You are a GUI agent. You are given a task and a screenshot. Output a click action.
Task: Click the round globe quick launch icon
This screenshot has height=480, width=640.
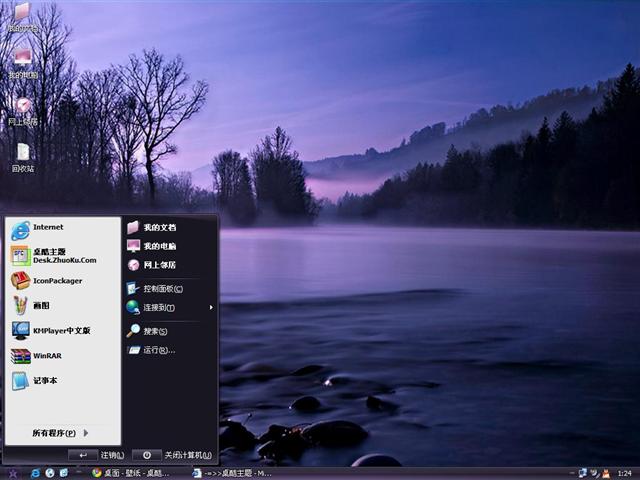coord(50,473)
